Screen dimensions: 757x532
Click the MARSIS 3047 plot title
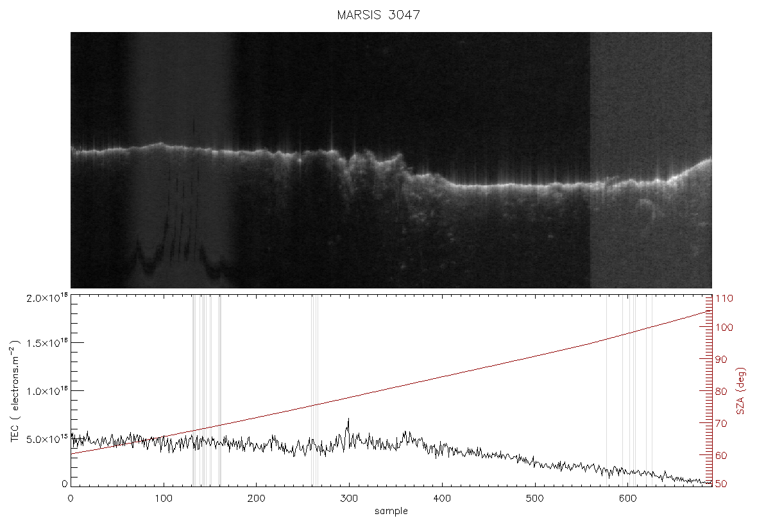[378, 15]
